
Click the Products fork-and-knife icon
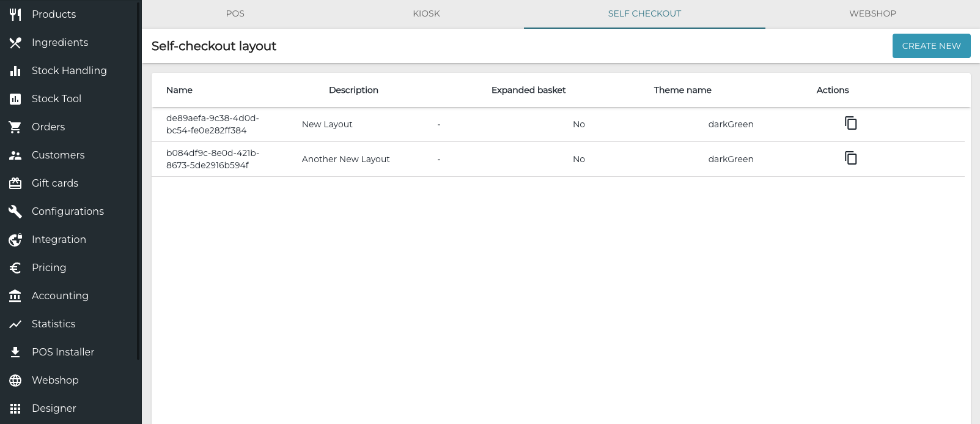tap(15, 14)
